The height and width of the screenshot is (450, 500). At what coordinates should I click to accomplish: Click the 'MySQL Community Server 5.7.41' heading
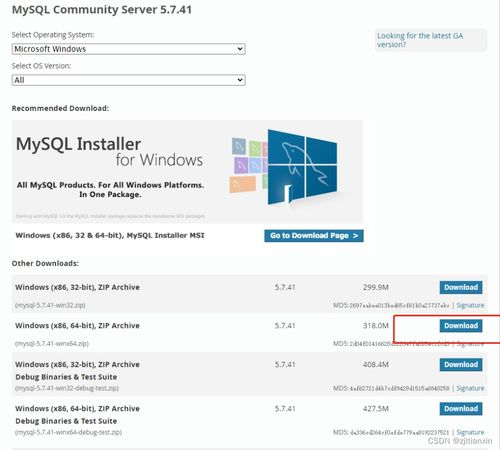pos(102,10)
